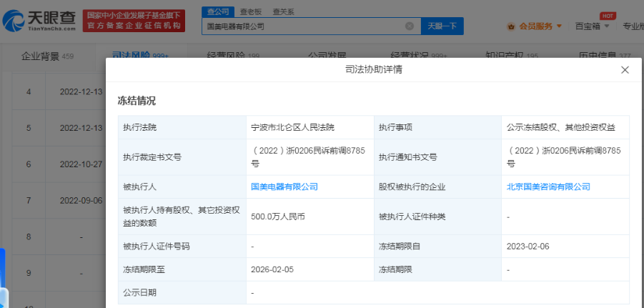Click the red HOT badge above 百宝箱
This screenshot has height=308, width=644.
click(608, 16)
